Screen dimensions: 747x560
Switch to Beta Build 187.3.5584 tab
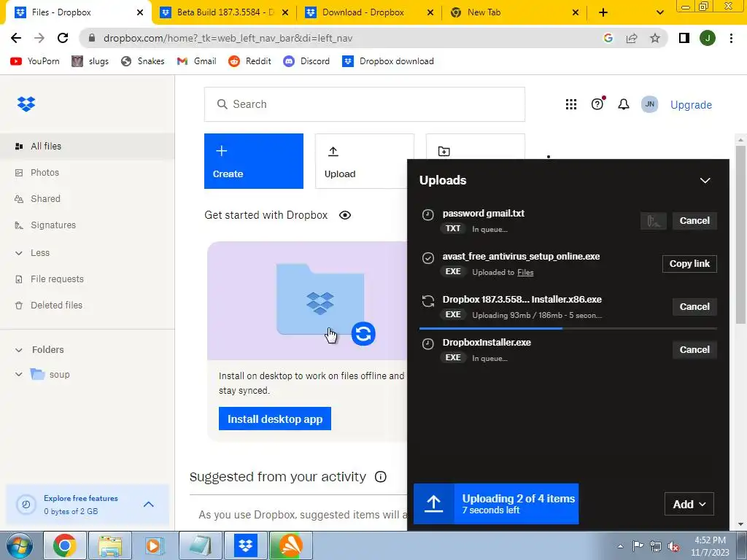click(225, 12)
